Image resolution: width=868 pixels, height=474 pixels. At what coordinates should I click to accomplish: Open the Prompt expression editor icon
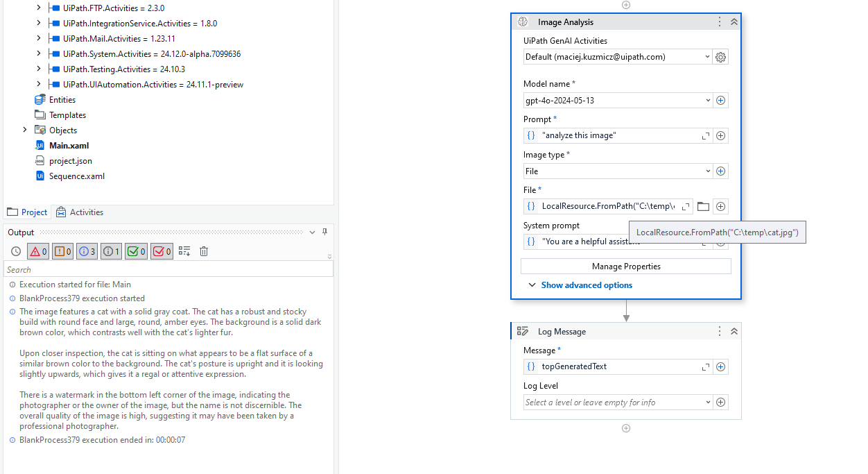coord(705,135)
